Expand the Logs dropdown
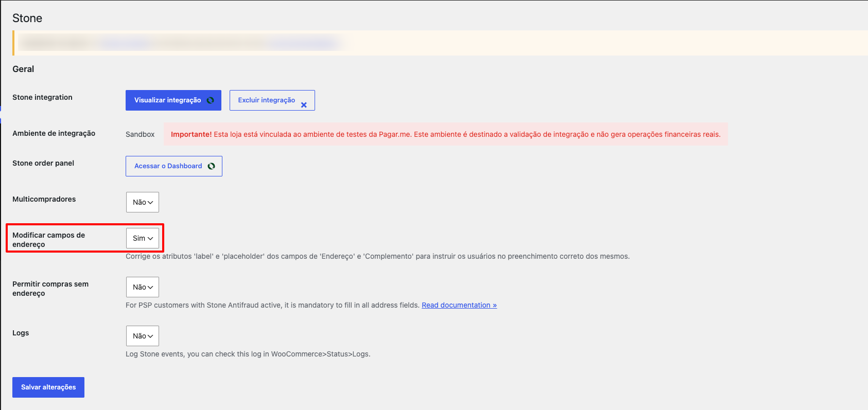Screen dimensions: 868x410 point(143,336)
